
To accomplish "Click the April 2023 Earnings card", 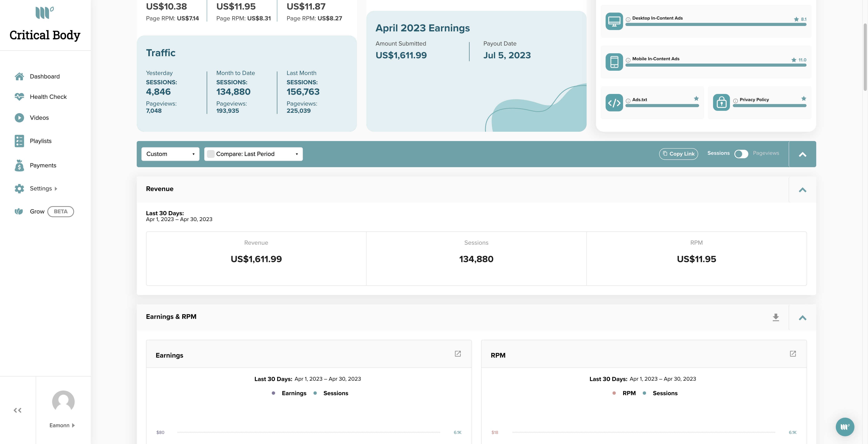I will click(476, 71).
